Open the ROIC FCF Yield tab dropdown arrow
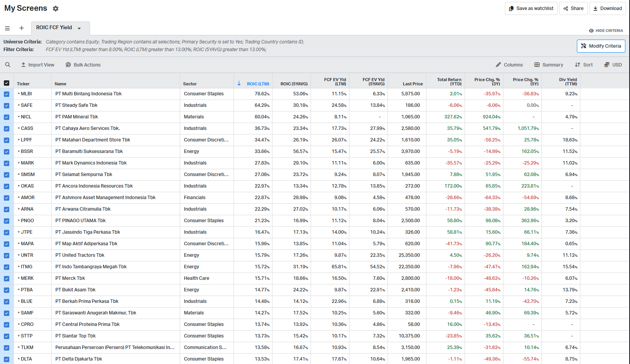 tap(79, 28)
